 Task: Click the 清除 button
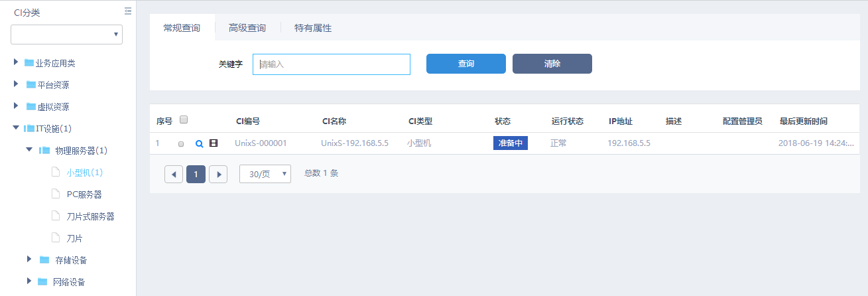pos(552,64)
